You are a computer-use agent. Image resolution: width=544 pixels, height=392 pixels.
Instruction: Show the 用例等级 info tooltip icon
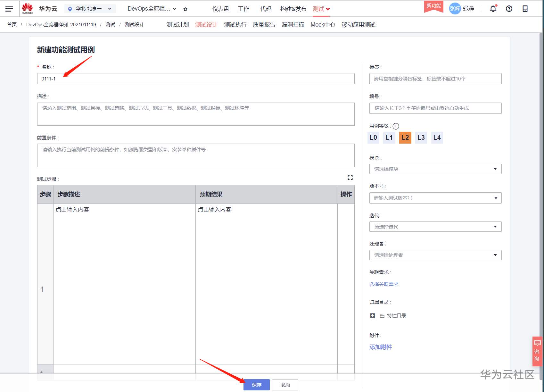[396, 126]
